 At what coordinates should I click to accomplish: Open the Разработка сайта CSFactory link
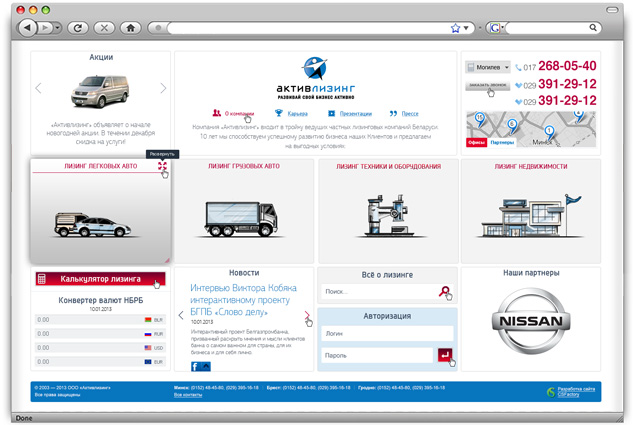pos(576,391)
